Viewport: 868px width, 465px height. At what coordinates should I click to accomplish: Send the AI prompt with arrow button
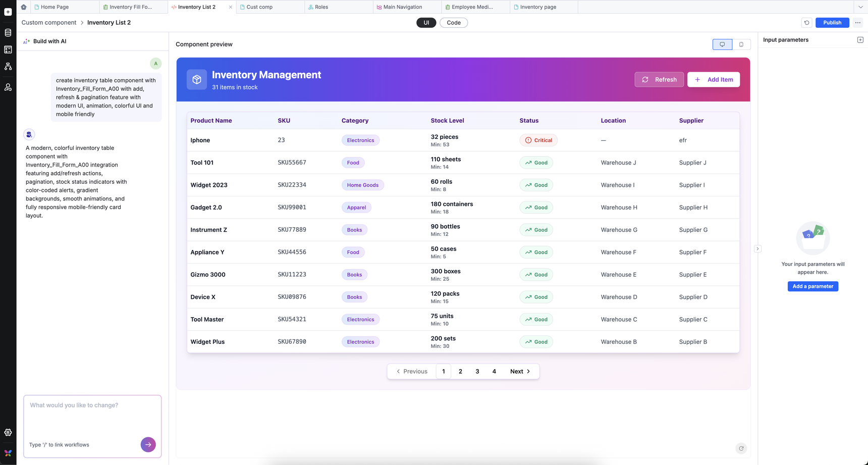[148, 445]
